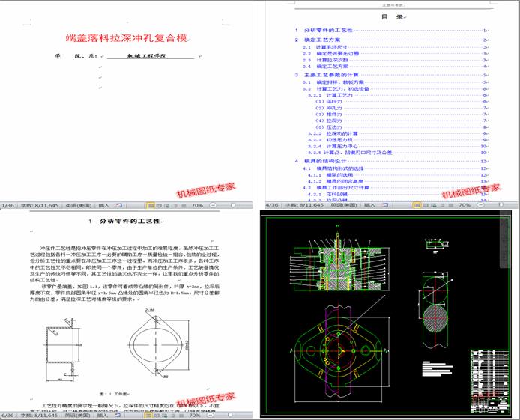Screen dimensions: 520x420
Task: Click 英语(美国) language in the table-of-contents status bar
Action: click(344, 205)
